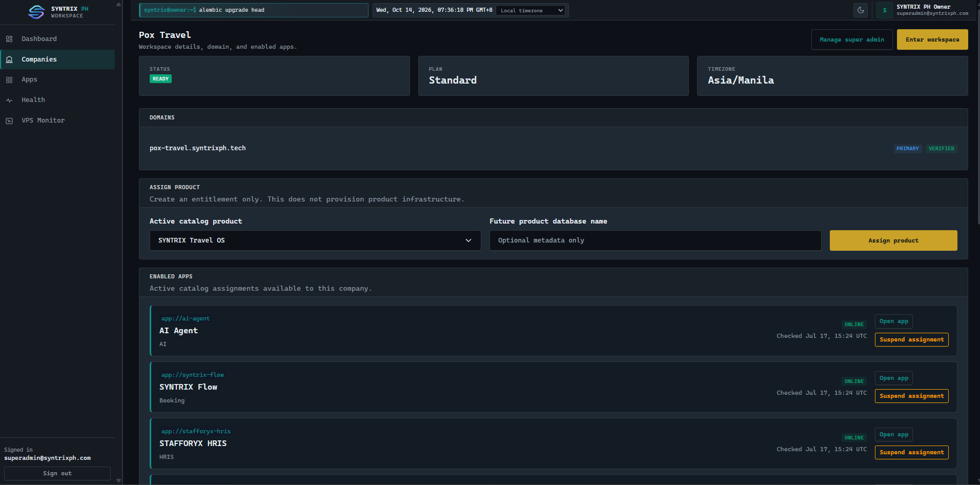This screenshot has height=485, width=980.
Task: Click the Assign product button
Action: pyautogui.click(x=893, y=240)
